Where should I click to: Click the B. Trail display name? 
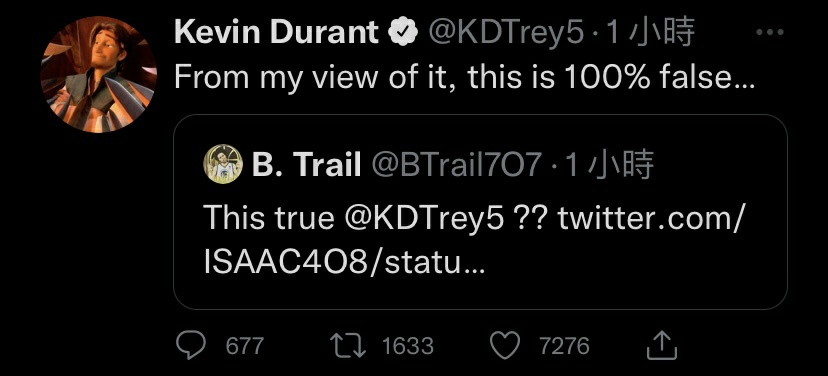coord(306,164)
